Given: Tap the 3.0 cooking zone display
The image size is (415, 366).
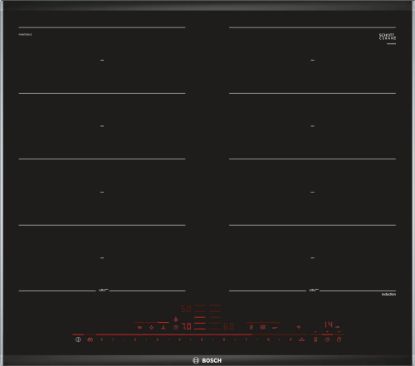Looking at the screenshot, I should click(x=187, y=327).
